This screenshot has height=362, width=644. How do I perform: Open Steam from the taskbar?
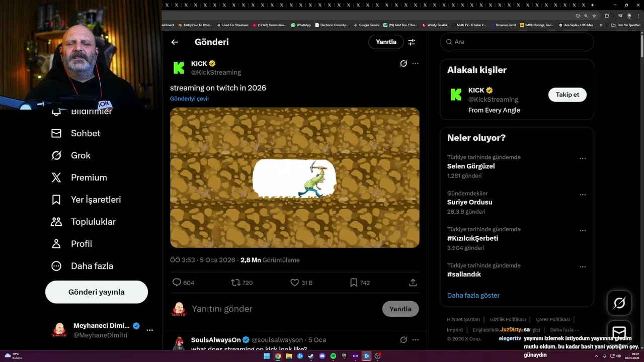[311, 356]
